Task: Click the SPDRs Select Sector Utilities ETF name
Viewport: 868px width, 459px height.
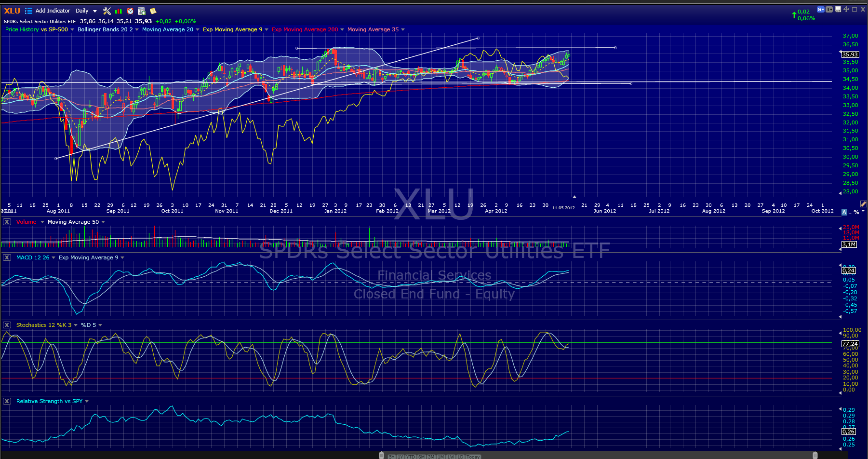Action: click(x=40, y=21)
